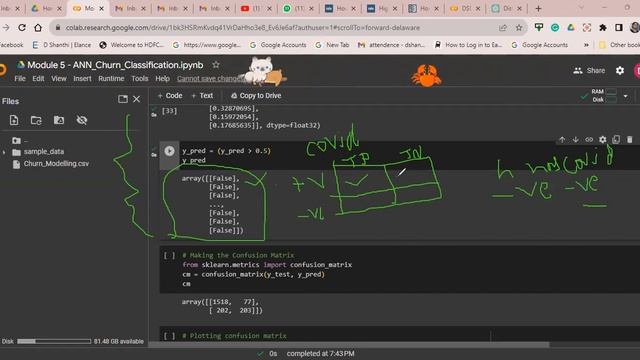
Task: Click the confusion_matrix code line
Action: pos(253,274)
